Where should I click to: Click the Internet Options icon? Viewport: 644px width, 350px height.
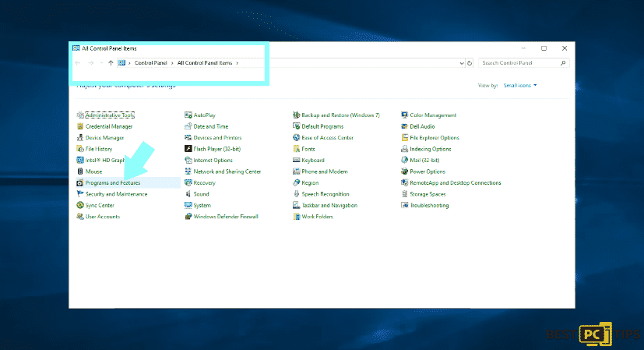pos(188,161)
